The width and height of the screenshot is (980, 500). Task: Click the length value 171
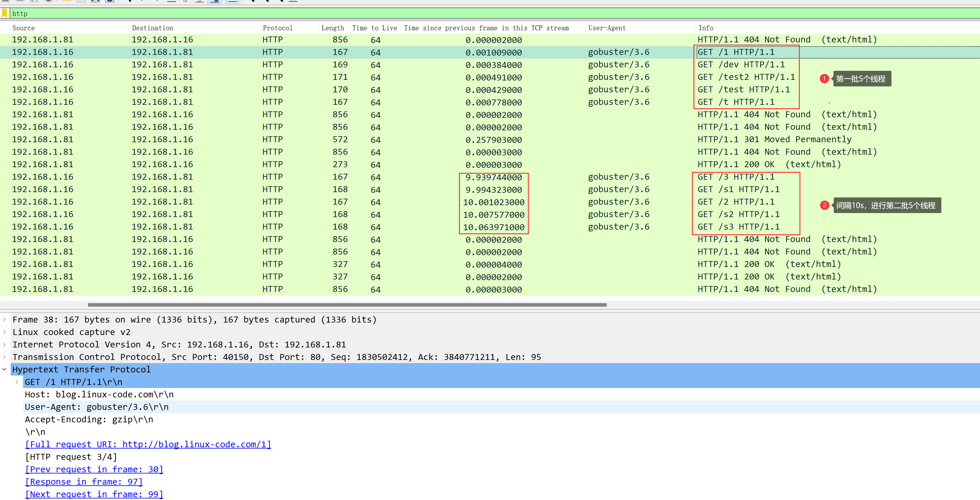coord(340,77)
